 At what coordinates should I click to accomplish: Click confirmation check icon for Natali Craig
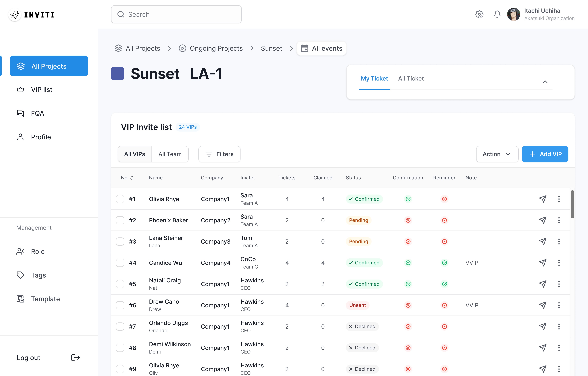(x=408, y=284)
